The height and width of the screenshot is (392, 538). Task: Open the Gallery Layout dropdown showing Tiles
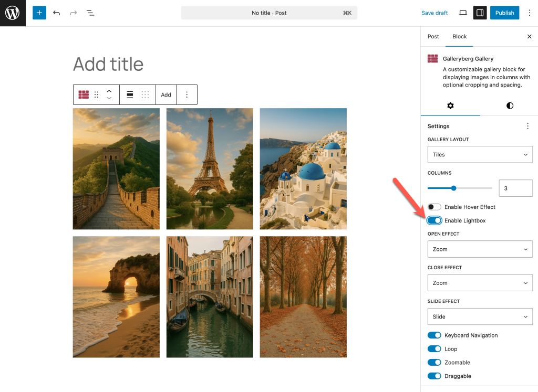[x=480, y=155]
